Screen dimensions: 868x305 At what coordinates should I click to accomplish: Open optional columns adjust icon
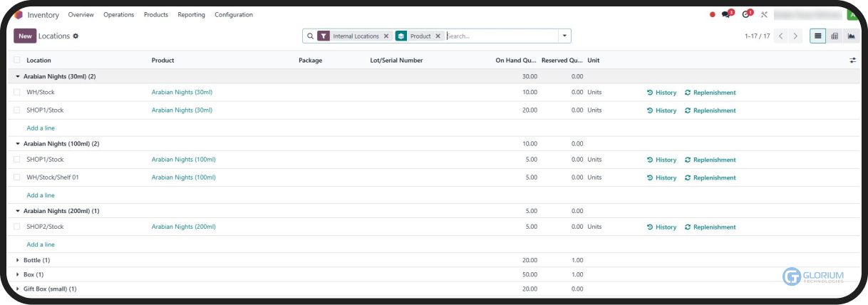coord(852,61)
